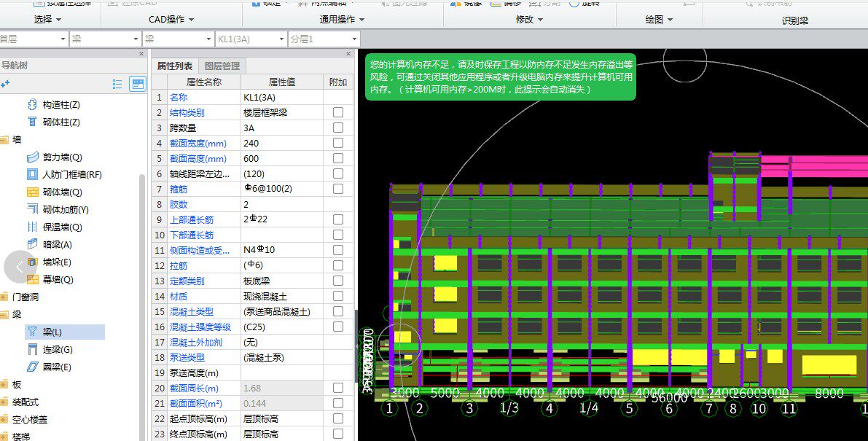Switch to the 属性列表 tab
This screenshot has height=441, width=868.
175,66
